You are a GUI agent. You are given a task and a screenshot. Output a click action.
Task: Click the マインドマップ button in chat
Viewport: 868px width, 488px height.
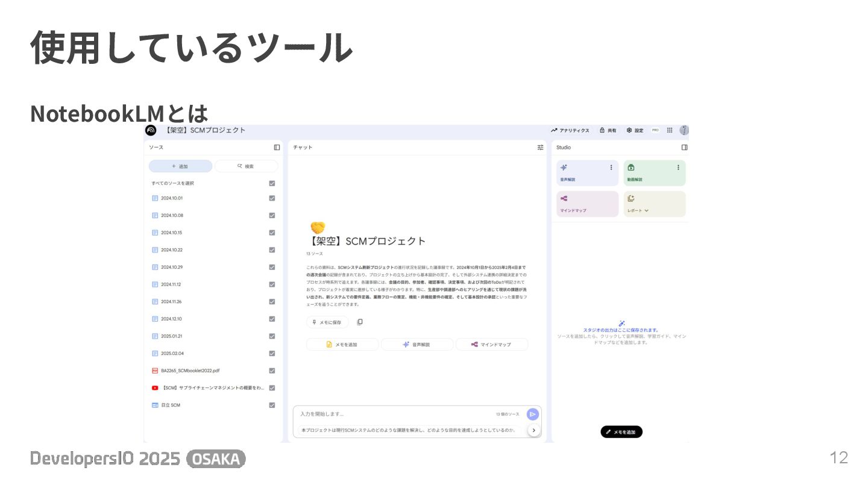coord(492,345)
